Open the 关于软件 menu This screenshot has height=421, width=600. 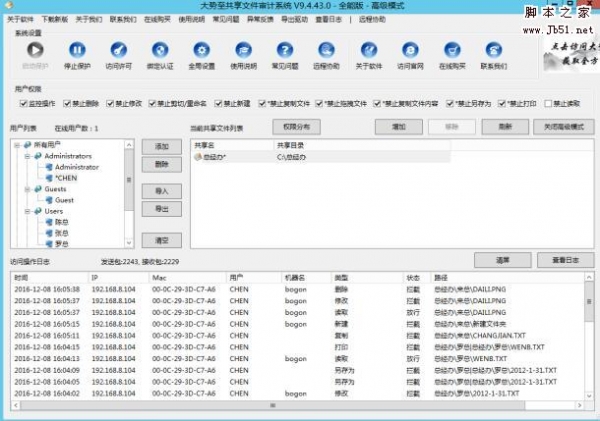point(20,19)
